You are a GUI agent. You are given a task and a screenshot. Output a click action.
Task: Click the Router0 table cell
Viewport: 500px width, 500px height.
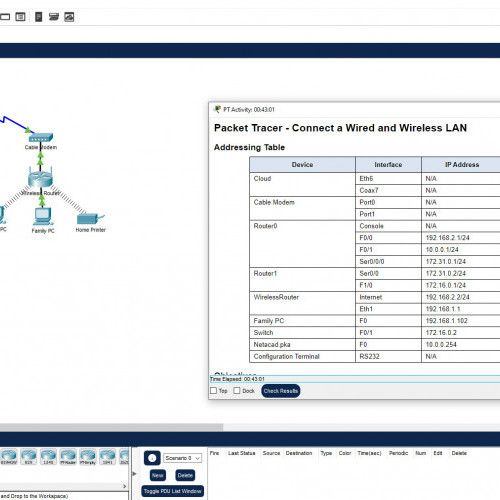point(302,244)
